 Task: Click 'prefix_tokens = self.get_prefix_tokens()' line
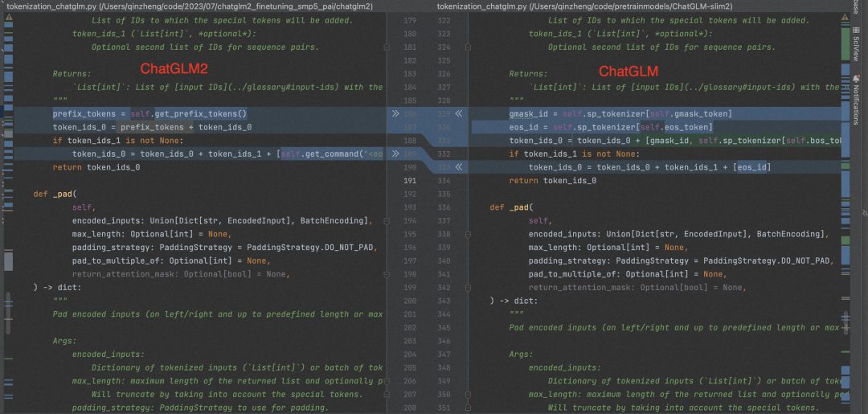pyautogui.click(x=149, y=114)
